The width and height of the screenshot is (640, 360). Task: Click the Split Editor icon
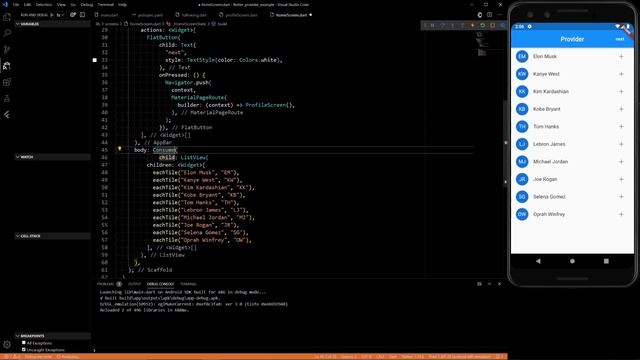(x=489, y=15)
